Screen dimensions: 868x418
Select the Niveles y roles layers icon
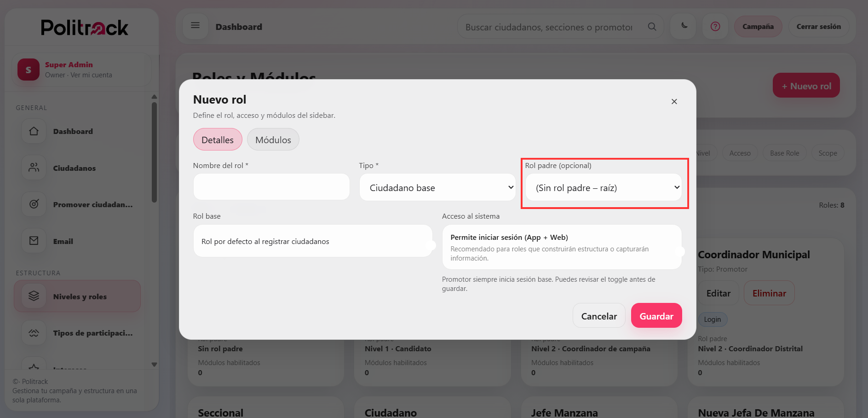pos(33,296)
